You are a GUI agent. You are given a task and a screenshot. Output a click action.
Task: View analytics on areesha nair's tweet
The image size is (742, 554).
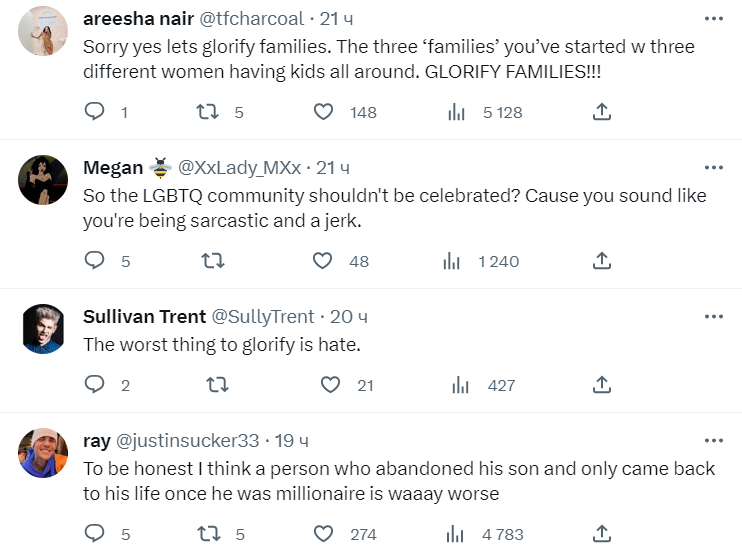[x=457, y=112]
